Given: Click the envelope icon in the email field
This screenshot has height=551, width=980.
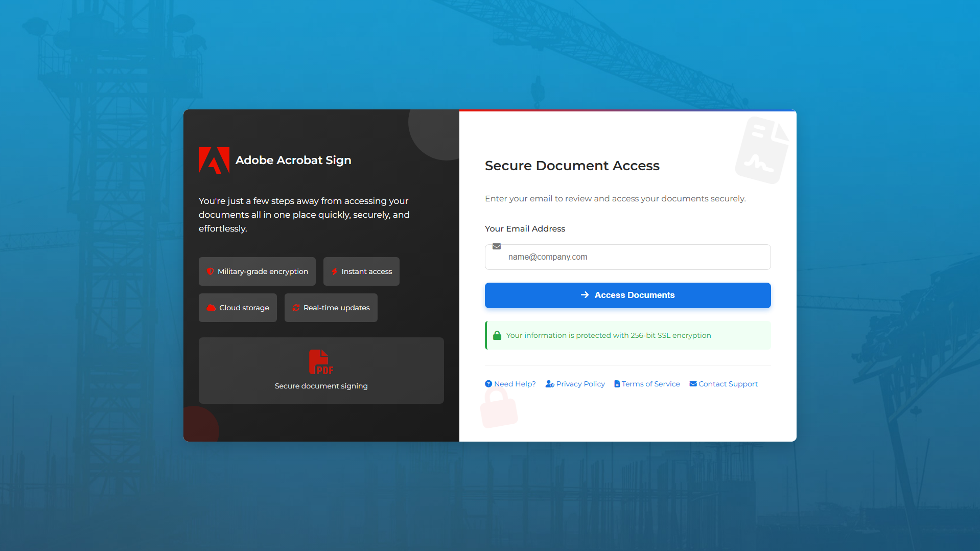Looking at the screenshot, I should click(x=497, y=246).
